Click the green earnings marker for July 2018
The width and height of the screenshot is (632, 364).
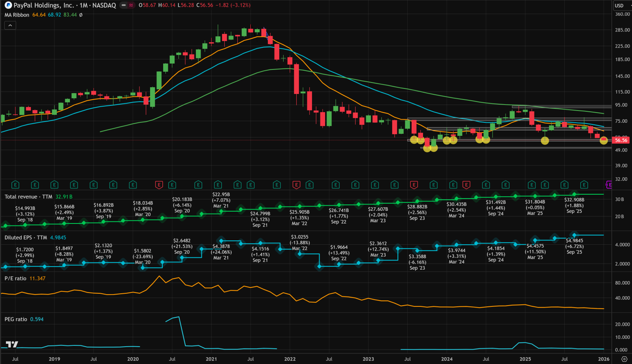(x=15, y=185)
